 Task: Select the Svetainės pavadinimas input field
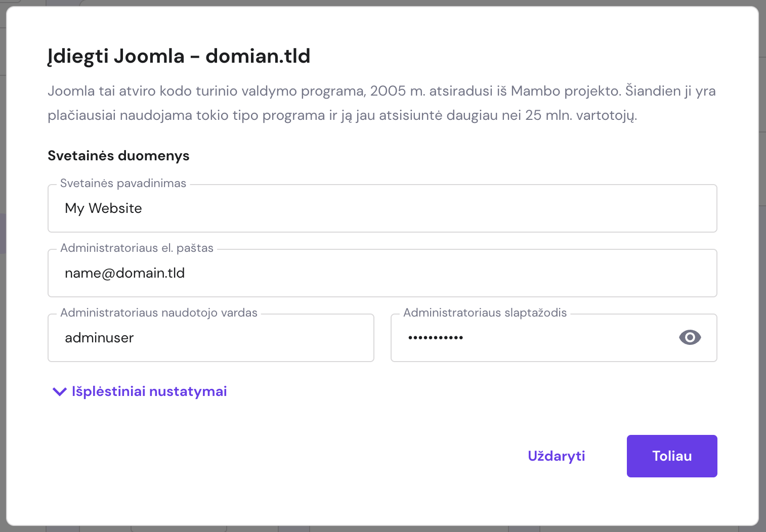382,208
